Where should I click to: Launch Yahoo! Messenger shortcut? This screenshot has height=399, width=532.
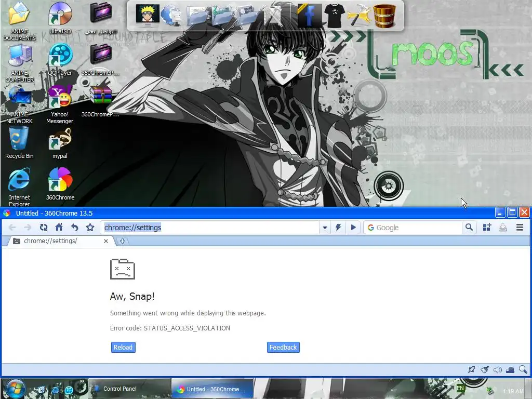coord(60,105)
